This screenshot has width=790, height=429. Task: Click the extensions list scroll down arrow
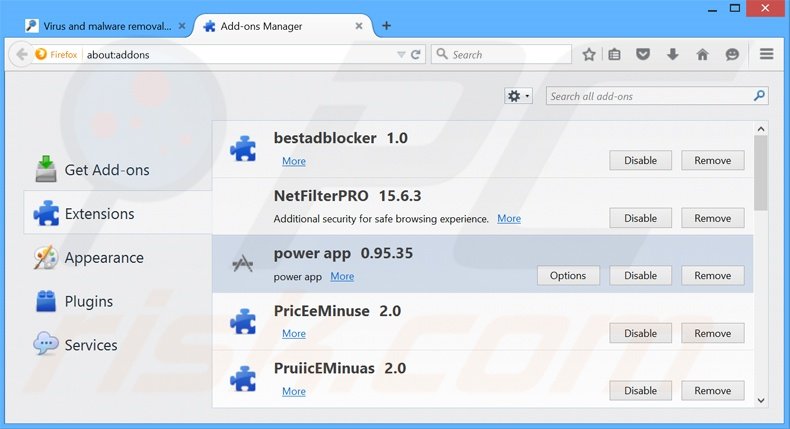(761, 400)
